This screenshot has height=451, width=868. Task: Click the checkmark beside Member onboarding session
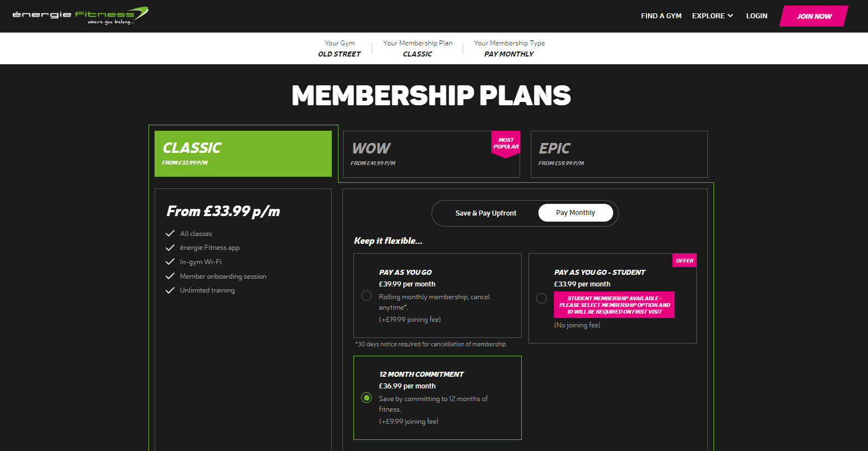[x=170, y=276]
